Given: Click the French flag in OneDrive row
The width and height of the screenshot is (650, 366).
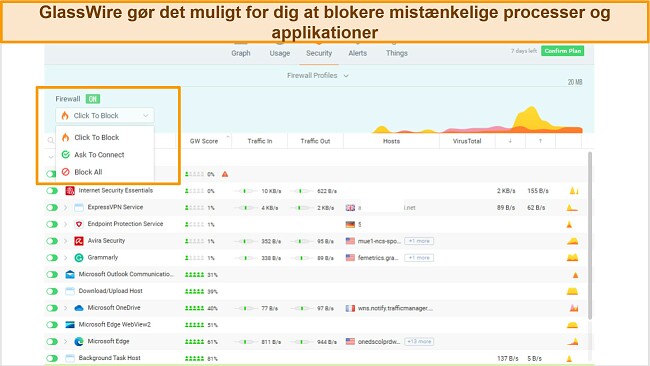Looking at the screenshot, I should coord(350,308).
